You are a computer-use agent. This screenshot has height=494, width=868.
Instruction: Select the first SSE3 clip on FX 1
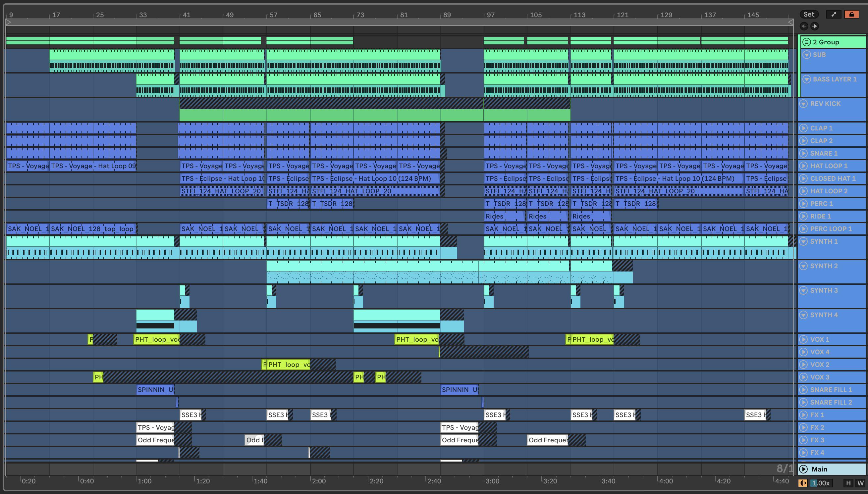pyautogui.click(x=191, y=415)
